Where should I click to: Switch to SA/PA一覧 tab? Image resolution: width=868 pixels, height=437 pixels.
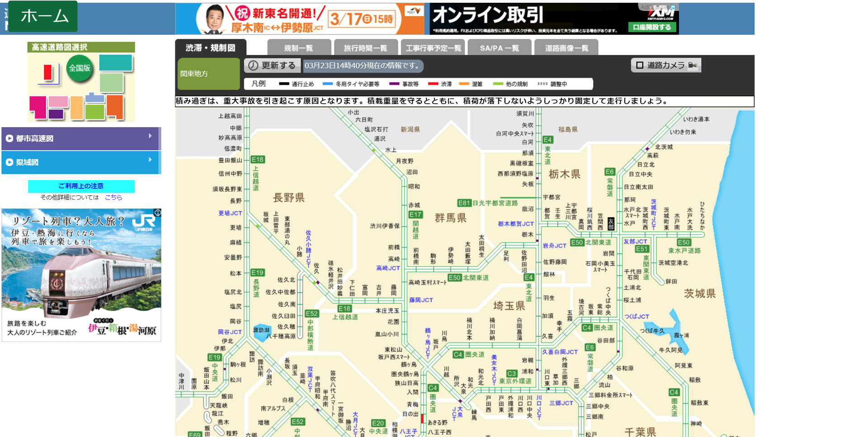coord(500,48)
